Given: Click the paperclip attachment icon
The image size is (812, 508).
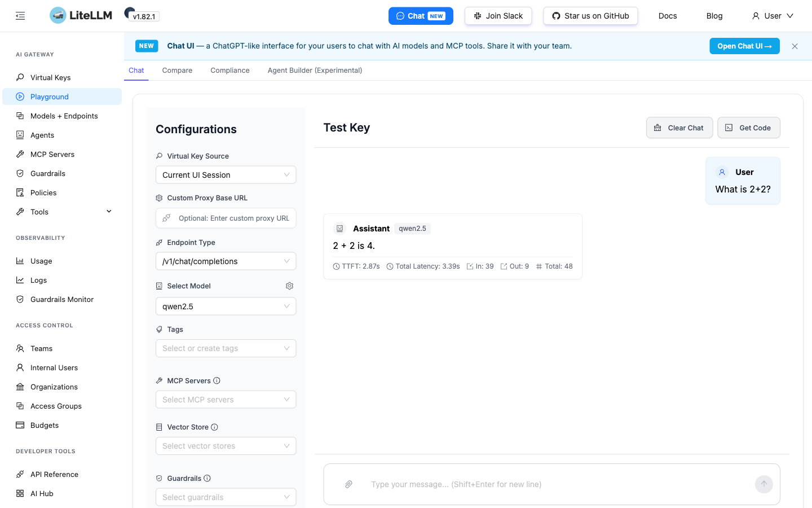Looking at the screenshot, I should pyautogui.click(x=349, y=484).
